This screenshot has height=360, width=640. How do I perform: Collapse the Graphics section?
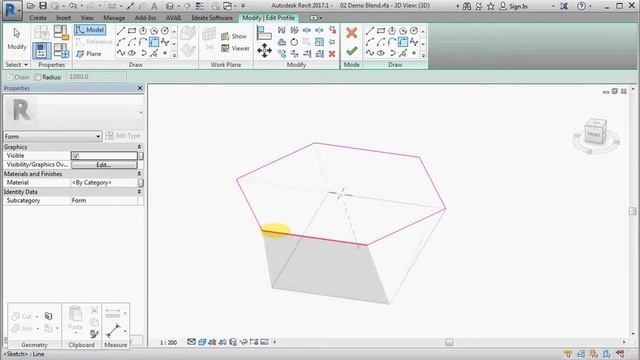click(x=139, y=147)
